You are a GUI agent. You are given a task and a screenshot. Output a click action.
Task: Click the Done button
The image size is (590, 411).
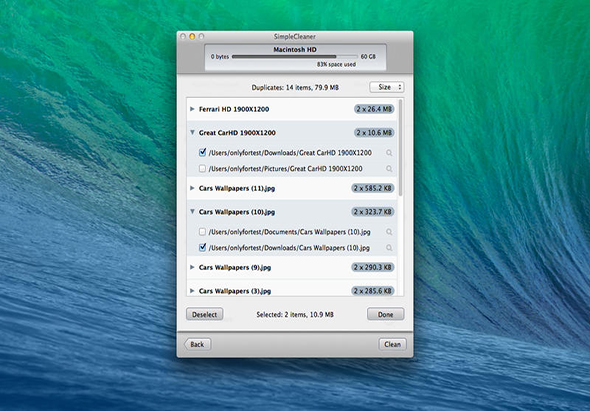coord(386,314)
